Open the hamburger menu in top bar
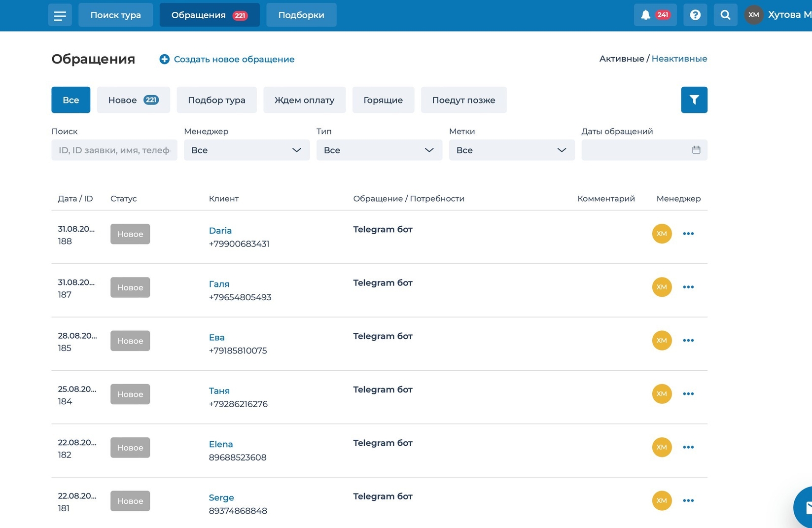812x528 pixels. point(60,15)
